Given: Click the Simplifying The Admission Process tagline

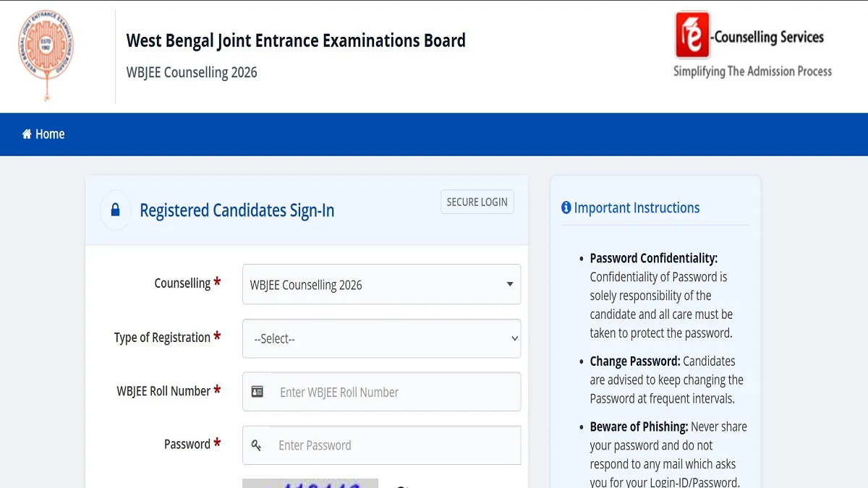Looking at the screenshot, I should point(752,71).
